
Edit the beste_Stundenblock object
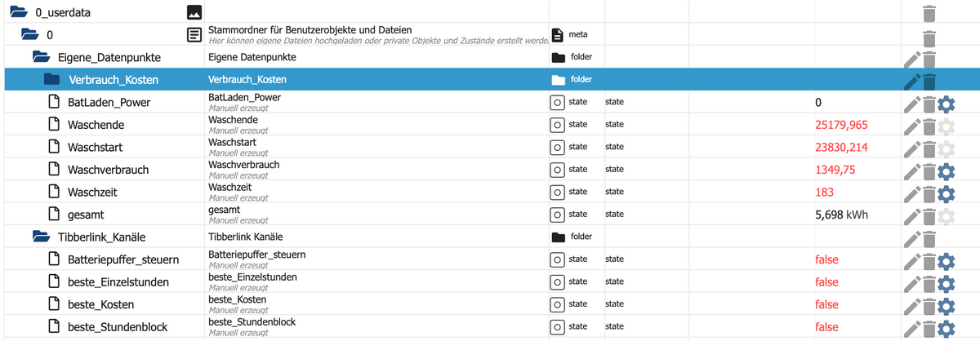pyautogui.click(x=912, y=328)
